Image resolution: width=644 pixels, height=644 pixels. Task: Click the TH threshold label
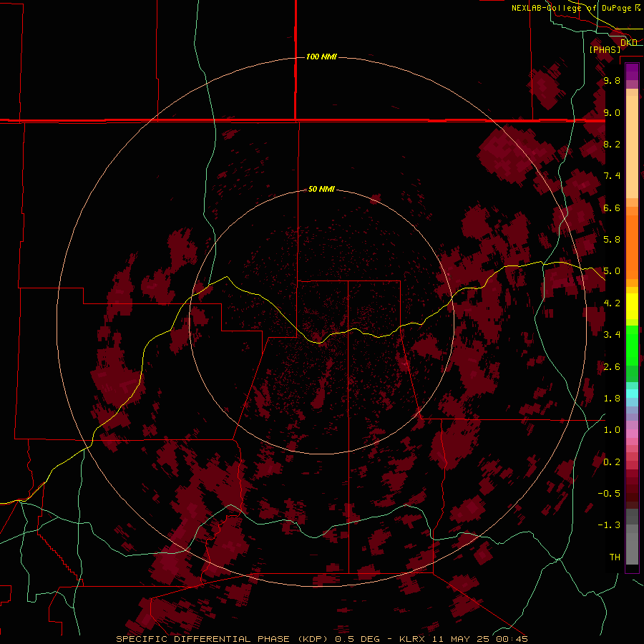coord(615,557)
